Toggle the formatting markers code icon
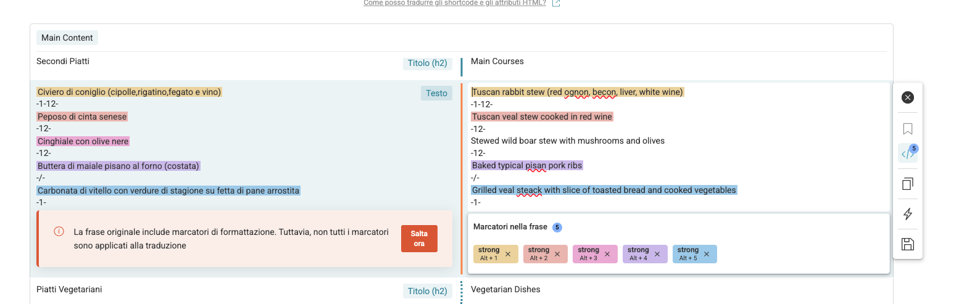Viewport: 980px width, 304px height. click(907, 154)
